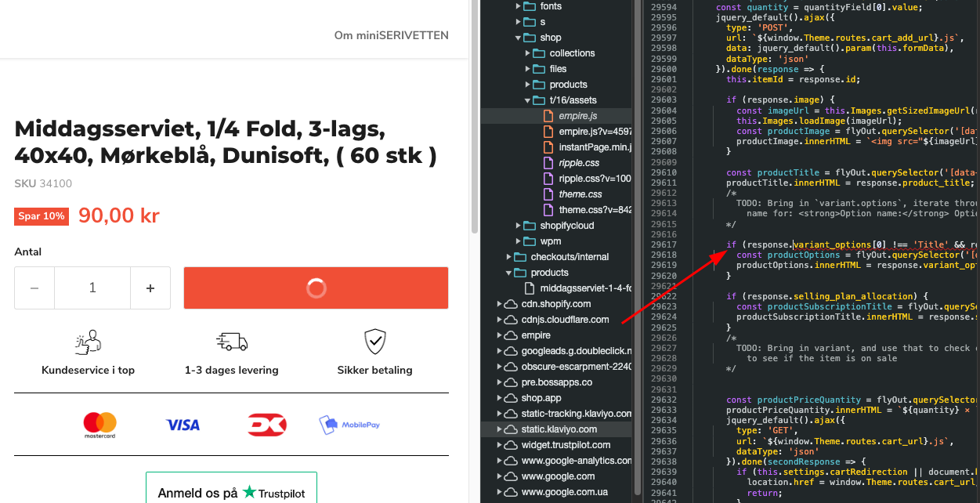The image size is (980, 503).
Task: Open the italic ripple.css file
Action: tap(579, 163)
